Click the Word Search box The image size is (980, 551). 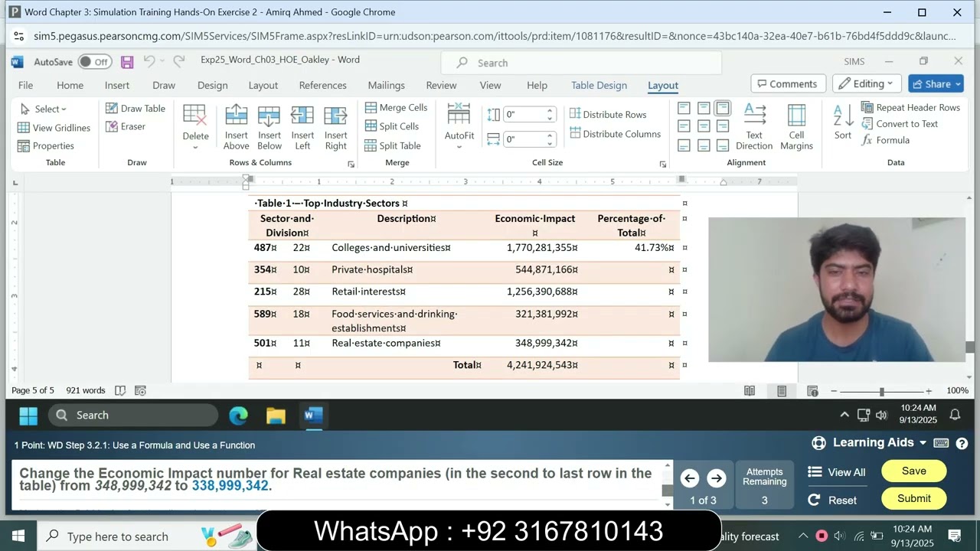click(x=582, y=63)
